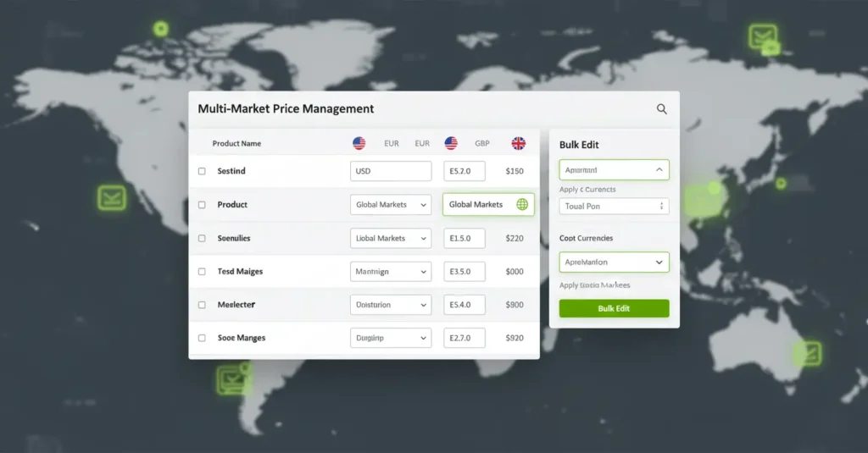Click the $150 price value

click(x=515, y=172)
